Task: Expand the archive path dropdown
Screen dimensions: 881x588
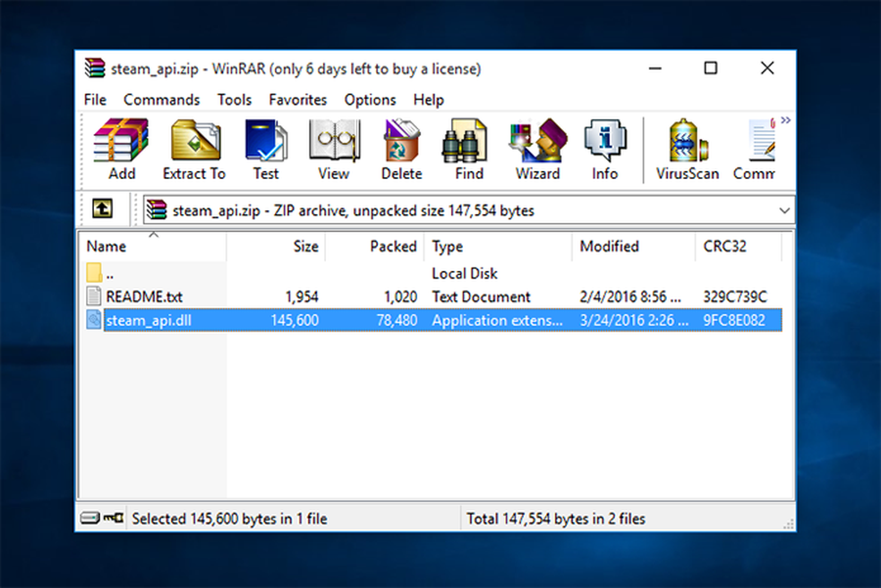Action: pos(784,211)
